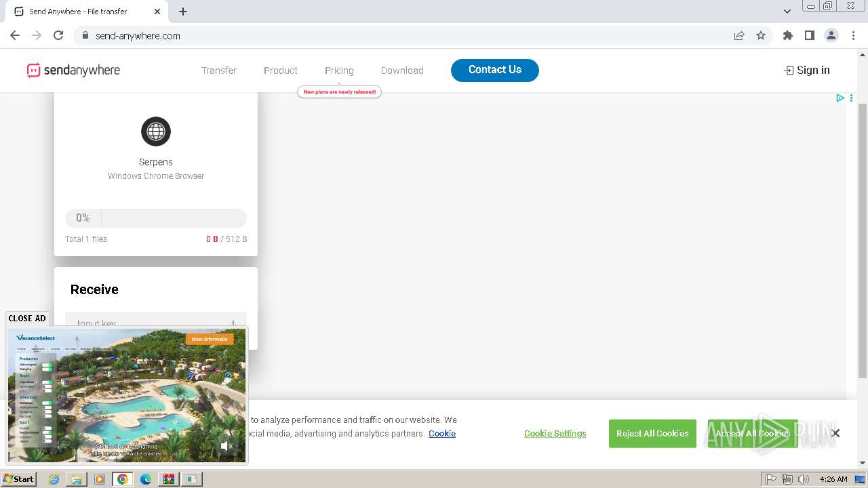This screenshot has height=488, width=868.
Task: Click the WinRAR icon in taskbar
Action: pos(168,479)
